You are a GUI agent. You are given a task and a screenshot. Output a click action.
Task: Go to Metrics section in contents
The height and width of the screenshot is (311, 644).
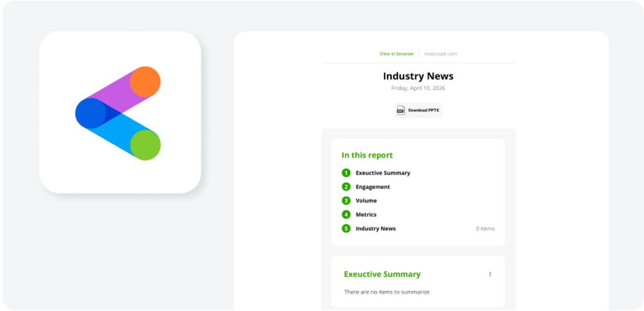tap(366, 215)
